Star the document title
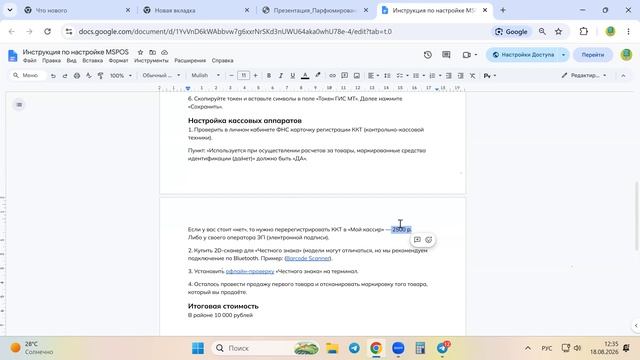The width and height of the screenshot is (640, 360). [140, 52]
